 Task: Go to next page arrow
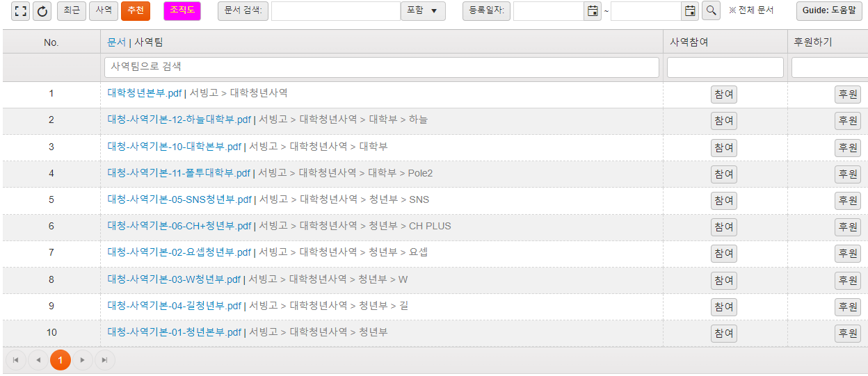click(83, 360)
